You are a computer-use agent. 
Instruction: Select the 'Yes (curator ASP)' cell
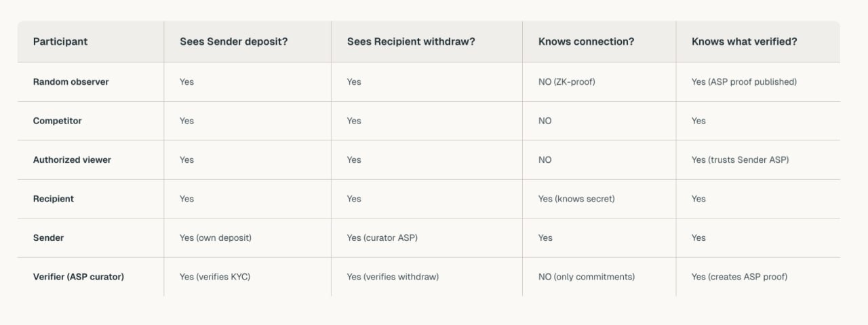pyautogui.click(x=382, y=237)
